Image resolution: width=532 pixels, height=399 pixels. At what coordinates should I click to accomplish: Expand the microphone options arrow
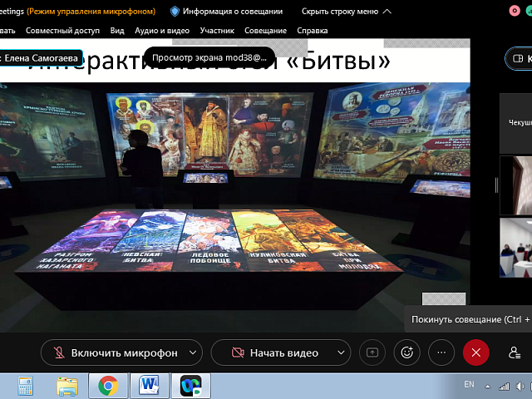click(193, 352)
